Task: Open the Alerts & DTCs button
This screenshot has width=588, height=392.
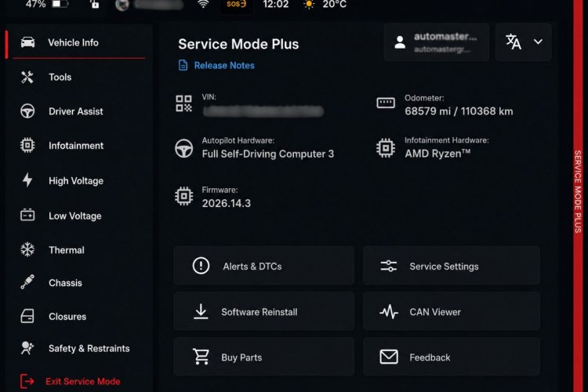Action: pyautogui.click(x=264, y=266)
